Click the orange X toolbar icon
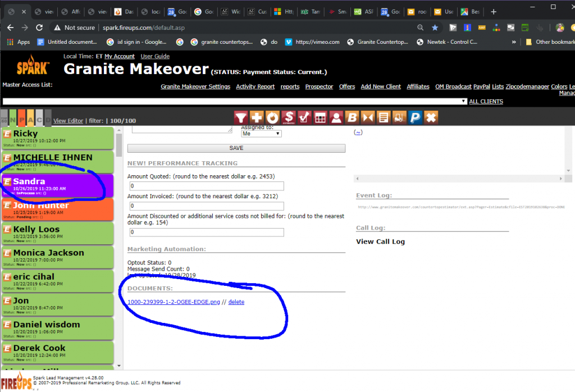The image size is (575, 392). coord(431,118)
